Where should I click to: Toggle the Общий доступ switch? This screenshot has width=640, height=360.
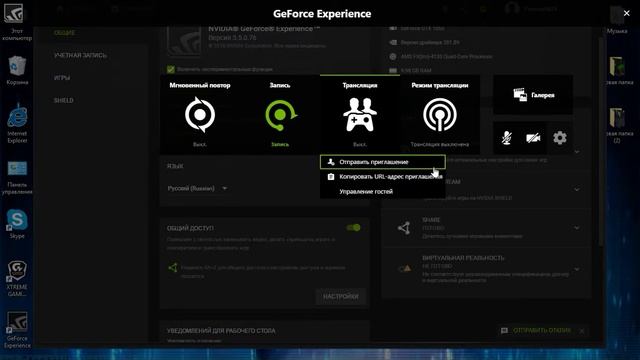pyautogui.click(x=353, y=228)
